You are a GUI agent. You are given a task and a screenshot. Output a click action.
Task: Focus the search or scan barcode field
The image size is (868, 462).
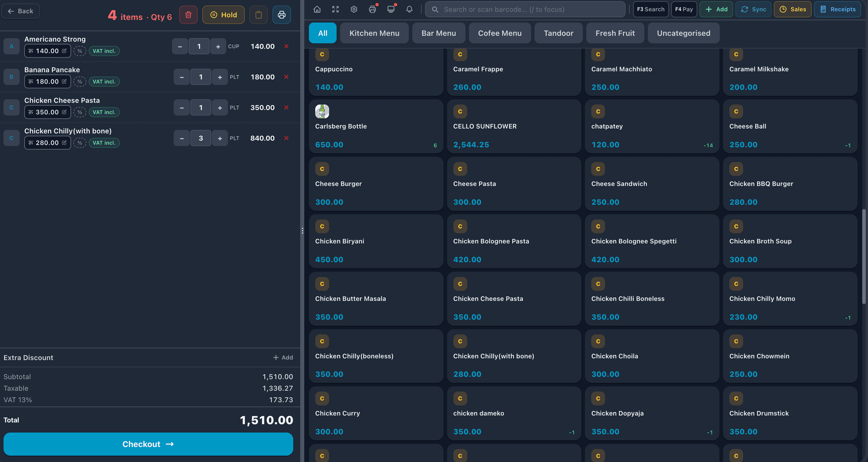coord(525,10)
